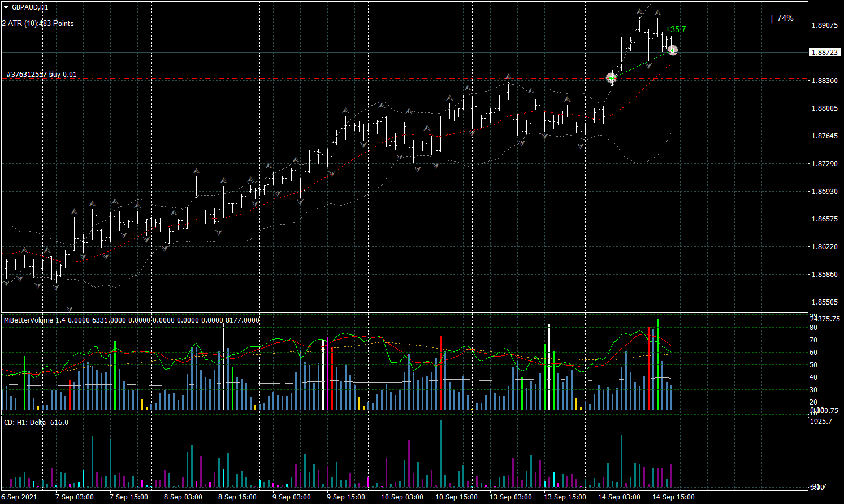The image size is (844, 504).
Task: Click the 1.86930 price axis value
Action: tap(825, 192)
